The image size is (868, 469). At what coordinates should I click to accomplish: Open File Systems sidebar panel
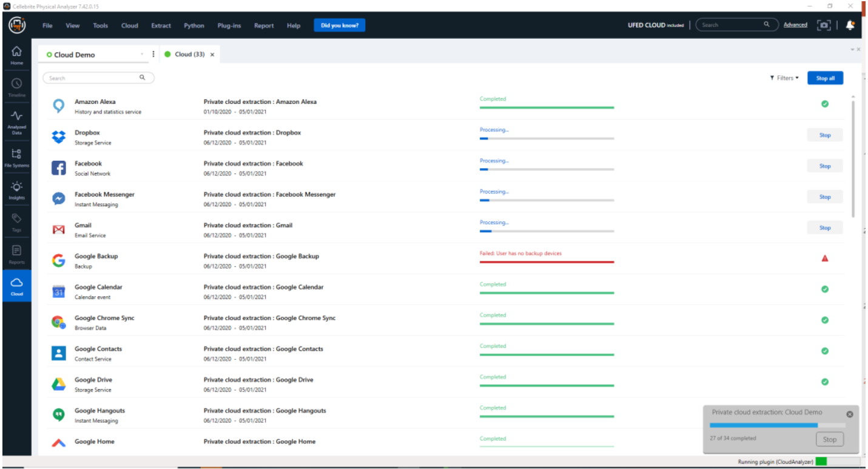[16, 157]
